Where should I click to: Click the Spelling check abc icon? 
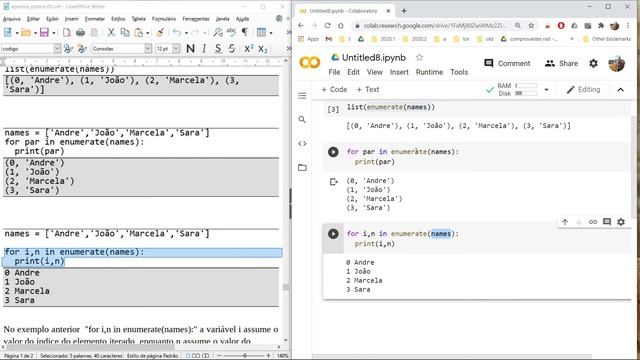coord(231,32)
